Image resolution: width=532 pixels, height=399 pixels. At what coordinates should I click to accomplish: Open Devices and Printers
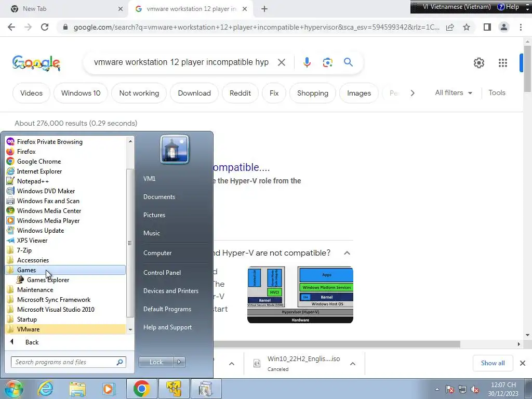pos(170,291)
